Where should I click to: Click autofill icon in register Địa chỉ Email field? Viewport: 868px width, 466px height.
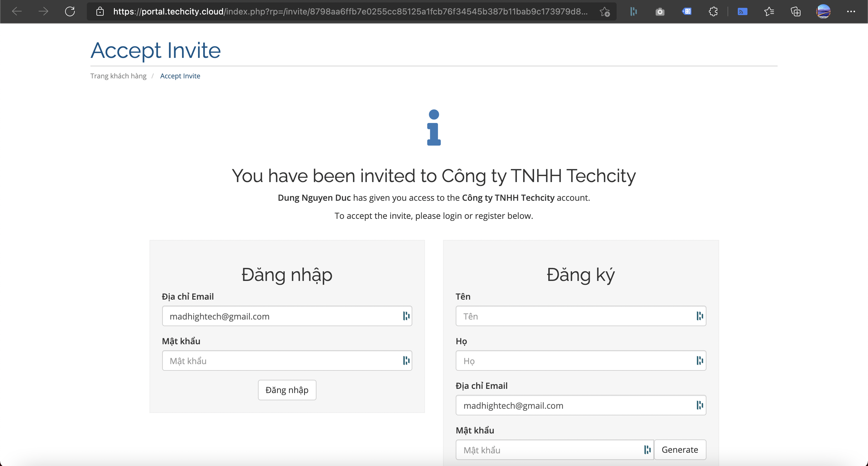pos(700,405)
